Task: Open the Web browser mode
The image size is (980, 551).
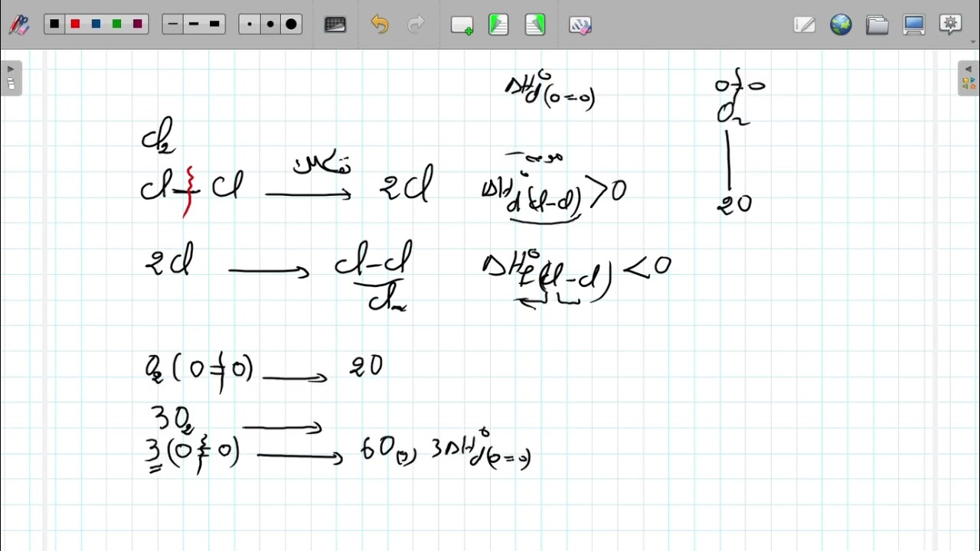Action: tap(841, 24)
